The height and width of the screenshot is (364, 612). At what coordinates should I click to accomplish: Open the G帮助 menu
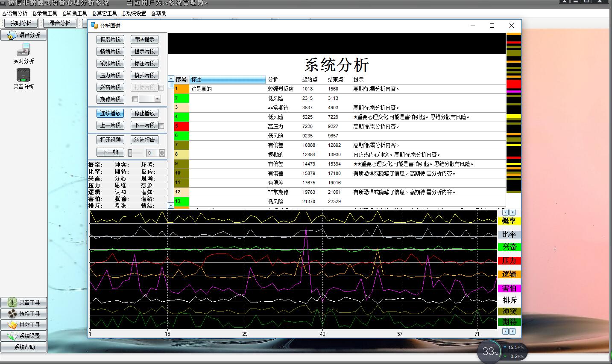pyautogui.click(x=159, y=13)
